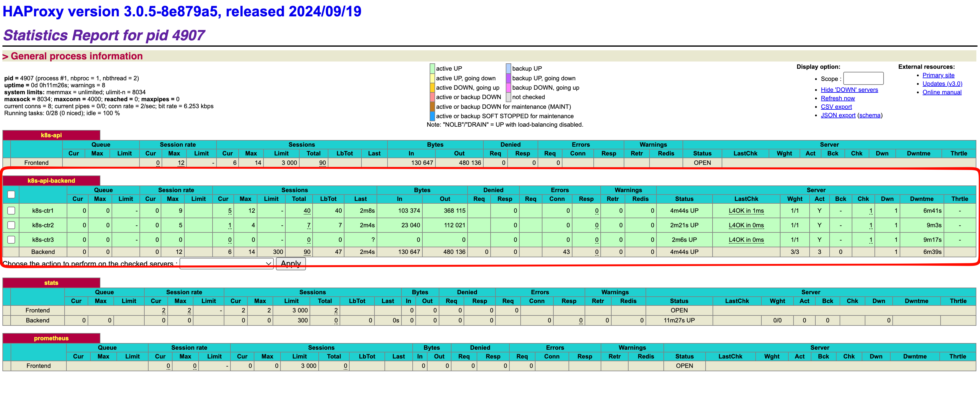Viewport: 980px width, 420px height.
Task: Open the JSON export link
Action: pyautogui.click(x=838, y=115)
